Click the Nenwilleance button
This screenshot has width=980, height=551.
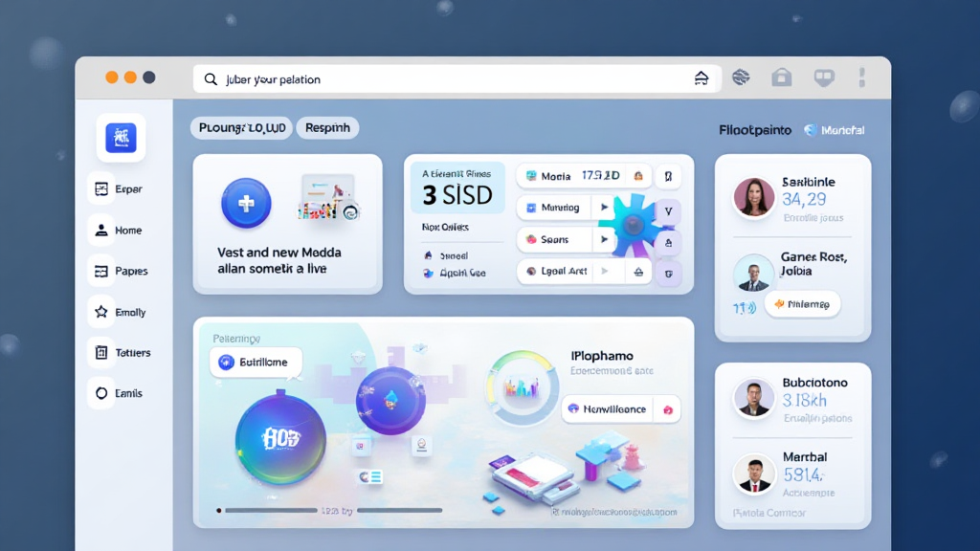pos(620,408)
